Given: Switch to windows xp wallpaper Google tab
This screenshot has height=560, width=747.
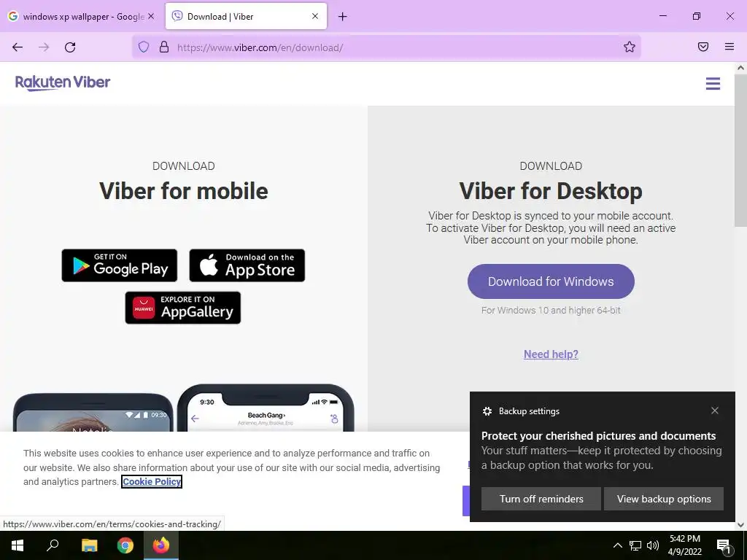Looking at the screenshot, I should [82, 16].
